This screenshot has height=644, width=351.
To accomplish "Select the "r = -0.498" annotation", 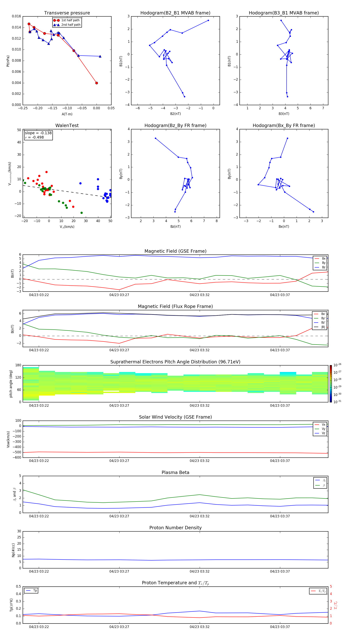I will (x=35, y=137).
